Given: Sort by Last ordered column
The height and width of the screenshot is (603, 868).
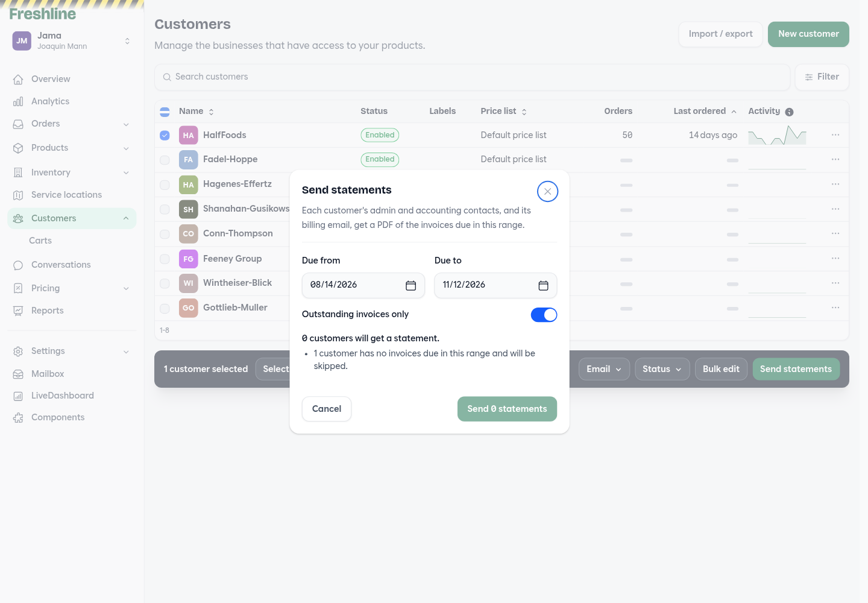Looking at the screenshot, I should (x=705, y=112).
